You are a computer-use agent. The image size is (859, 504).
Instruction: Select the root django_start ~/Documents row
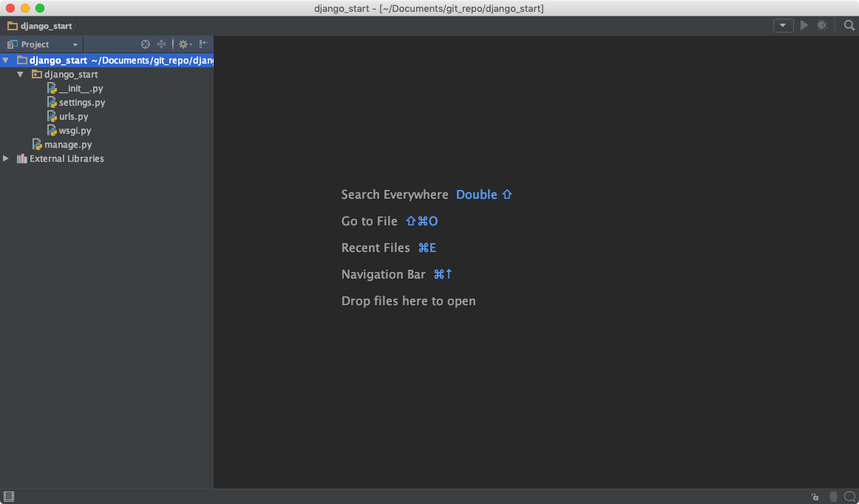point(107,61)
